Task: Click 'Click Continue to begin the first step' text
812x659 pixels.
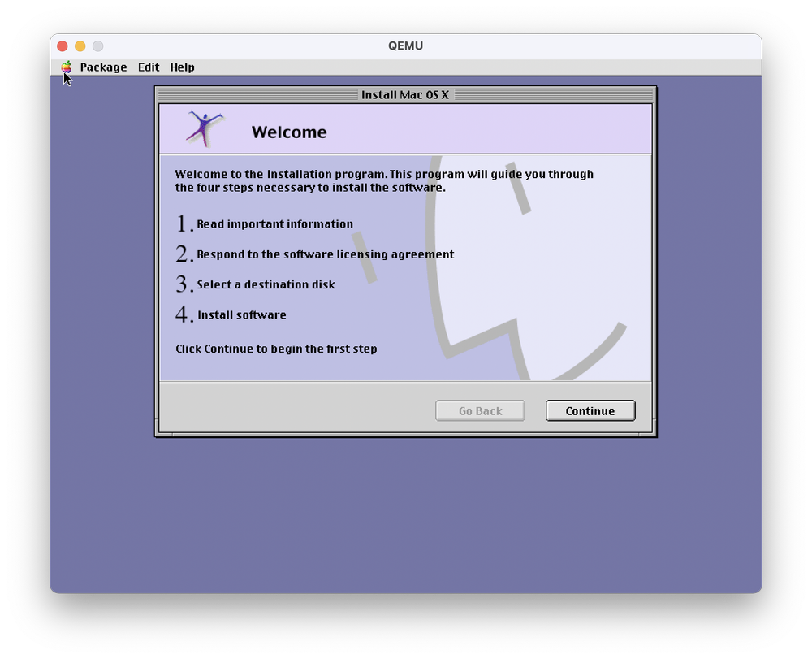Action: [276, 349]
